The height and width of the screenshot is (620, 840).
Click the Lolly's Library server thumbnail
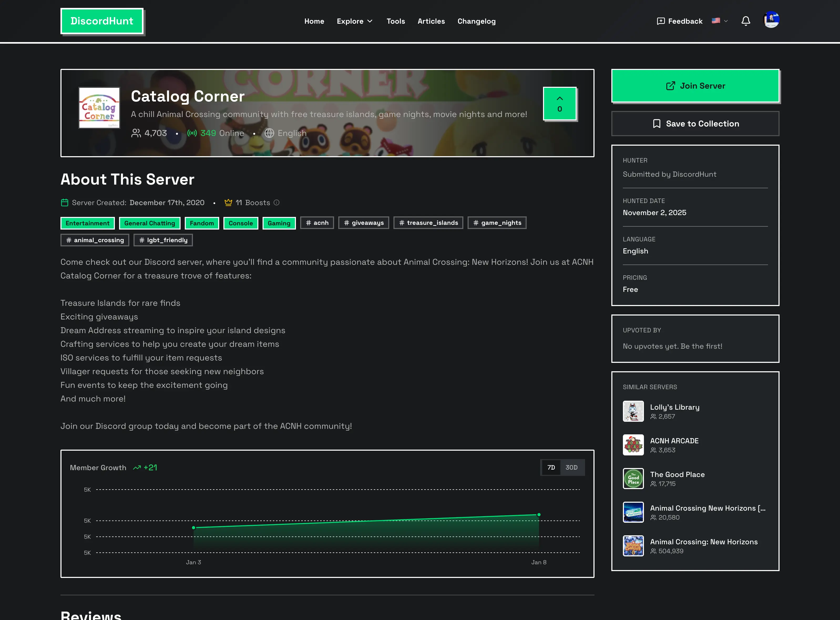click(633, 411)
